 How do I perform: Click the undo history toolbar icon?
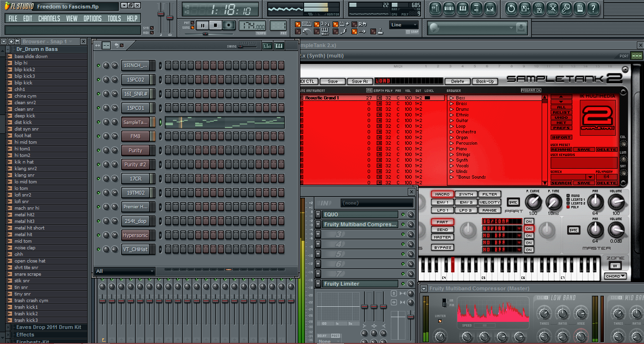click(x=511, y=8)
